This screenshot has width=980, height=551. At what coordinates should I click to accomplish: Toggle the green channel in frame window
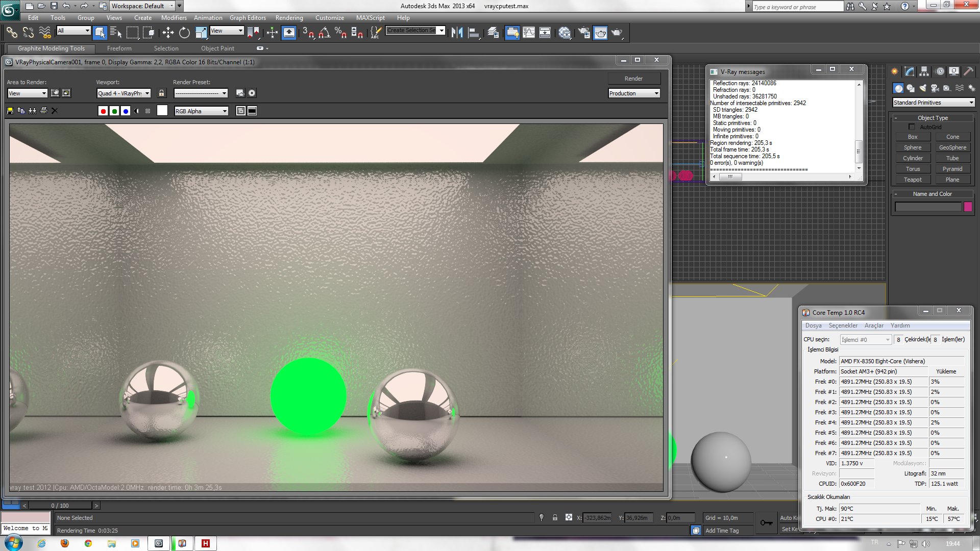(x=114, y=111)
